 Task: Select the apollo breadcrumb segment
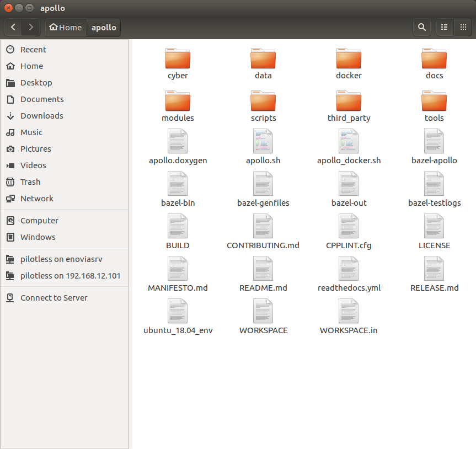pos(103,26)
